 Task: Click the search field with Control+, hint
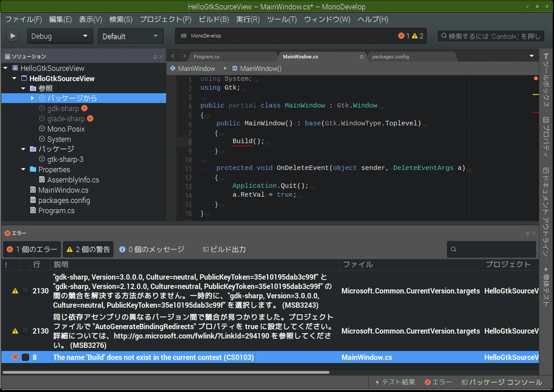(x=491, y=36)
